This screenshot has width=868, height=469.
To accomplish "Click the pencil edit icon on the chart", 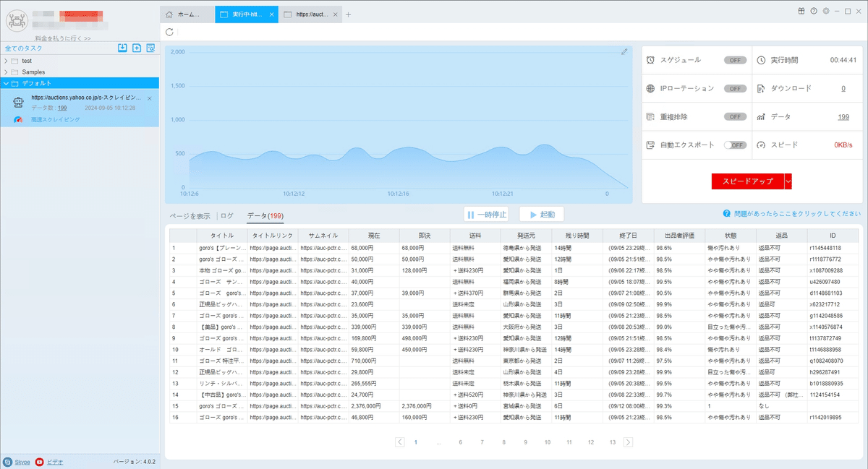I will pos(624,51).
